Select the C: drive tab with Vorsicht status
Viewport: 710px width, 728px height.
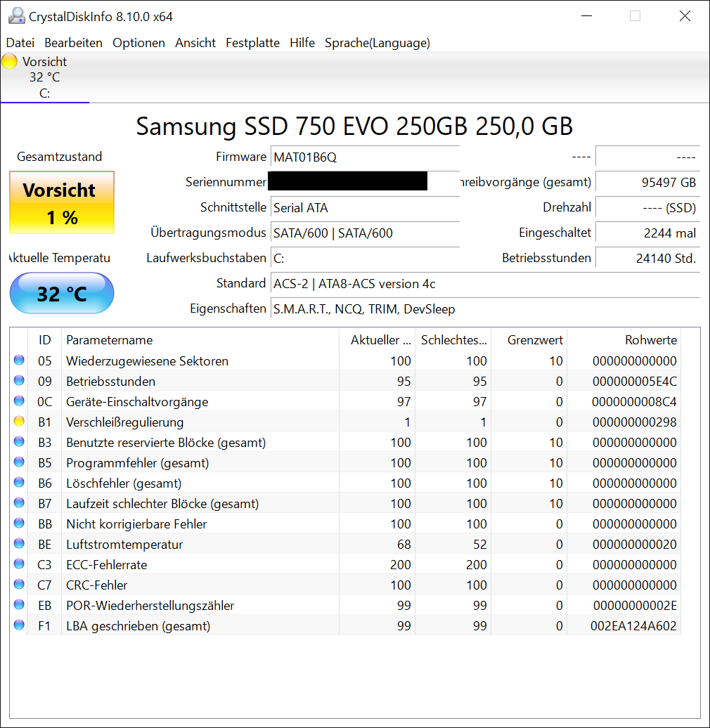[44, 77]
